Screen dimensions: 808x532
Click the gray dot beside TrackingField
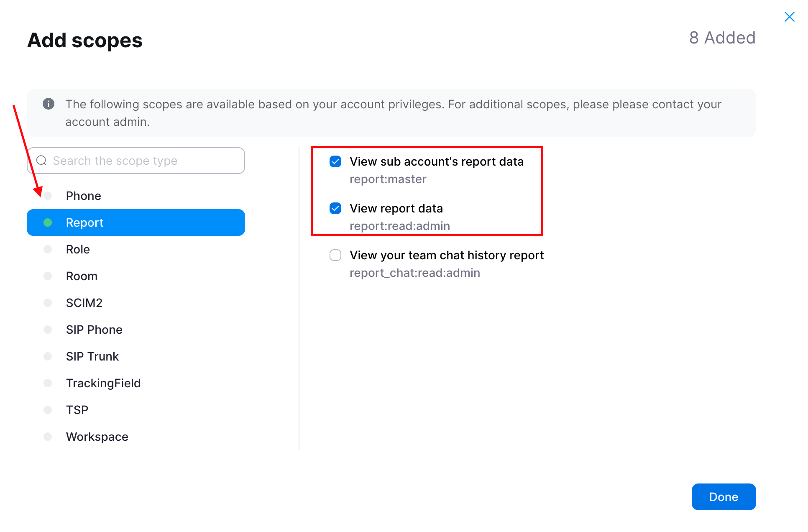[x=48, y=383]
